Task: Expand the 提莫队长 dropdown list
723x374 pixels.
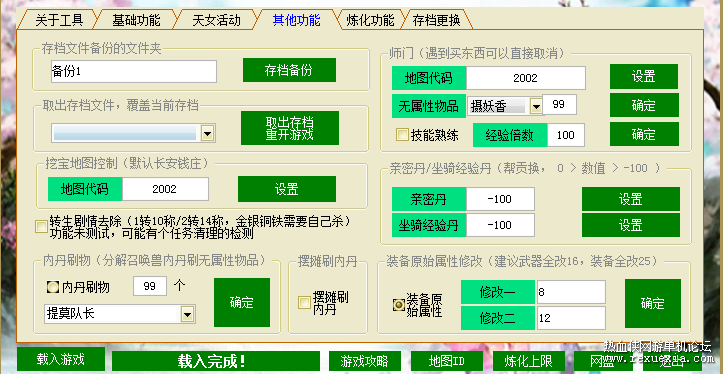Action: [187, 315]
